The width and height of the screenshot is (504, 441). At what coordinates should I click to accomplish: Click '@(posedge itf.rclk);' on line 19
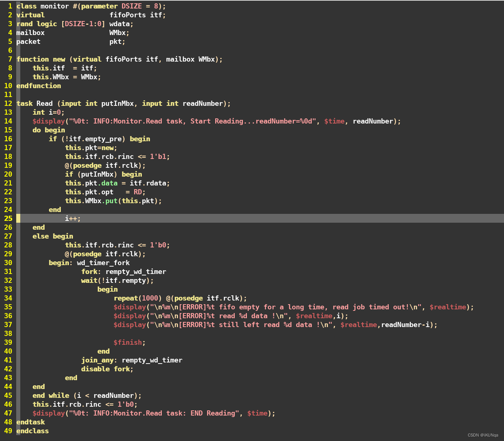[105, 166]
